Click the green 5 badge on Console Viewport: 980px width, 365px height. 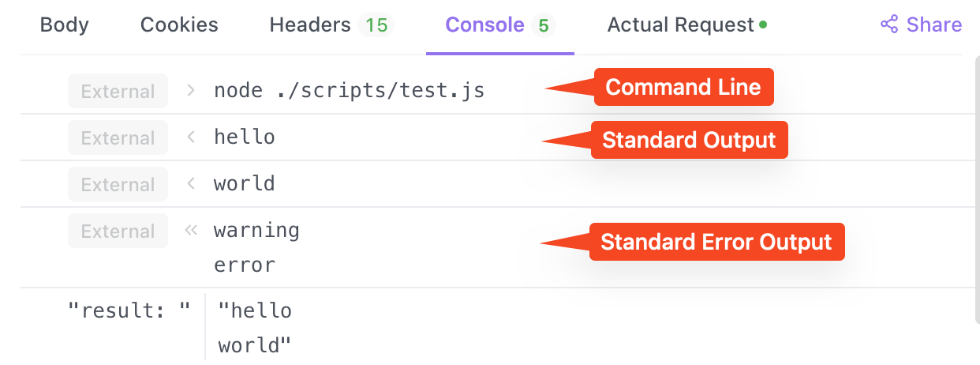[x=543, y=25]
